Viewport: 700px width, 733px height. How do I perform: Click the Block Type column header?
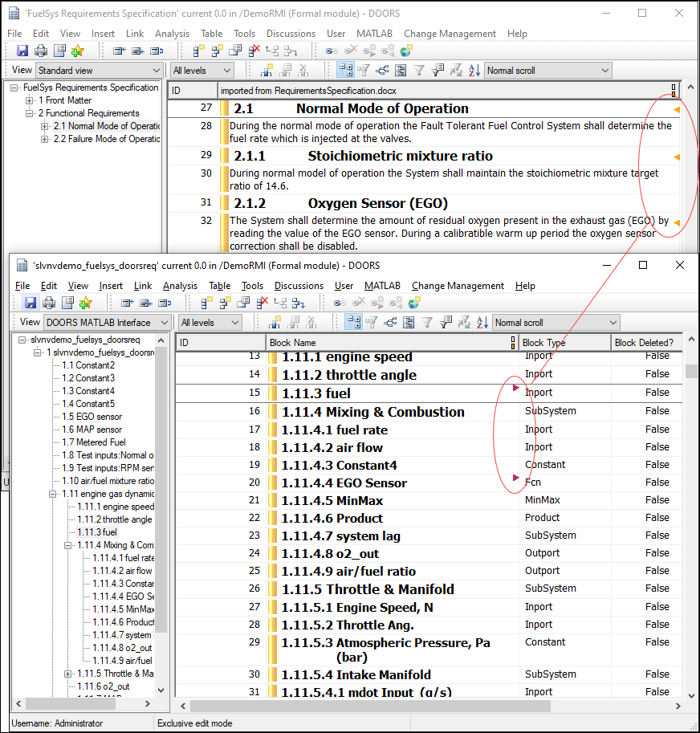(x=565, y=343)
